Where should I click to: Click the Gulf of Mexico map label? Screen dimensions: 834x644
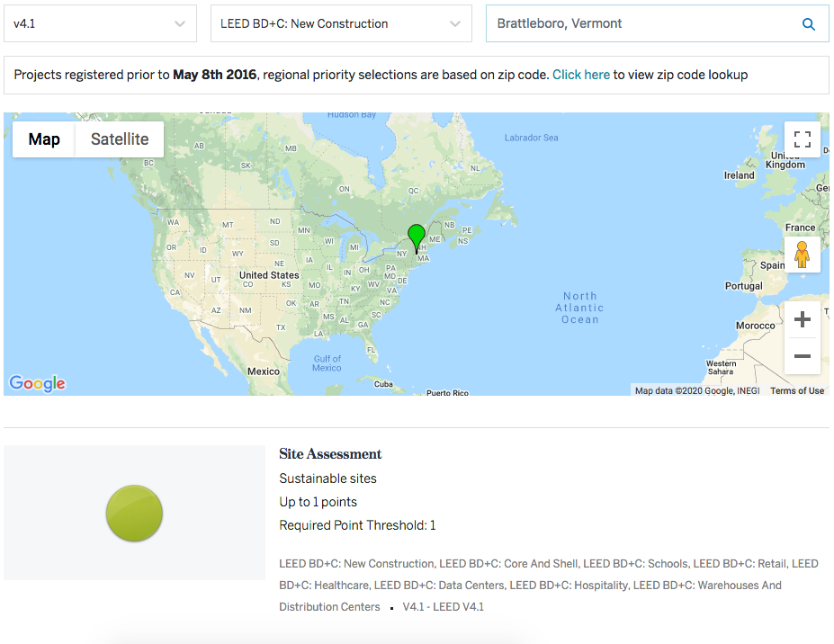click(x=327, y=363)
